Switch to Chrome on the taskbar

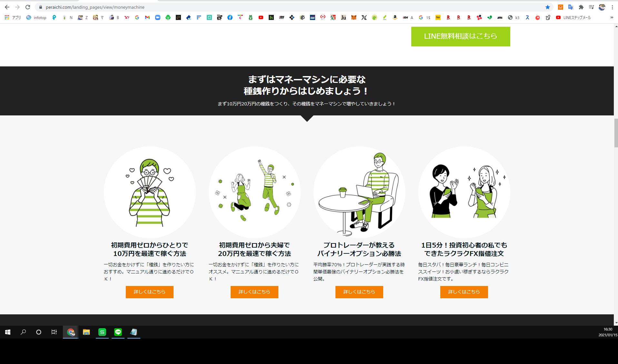71,332
